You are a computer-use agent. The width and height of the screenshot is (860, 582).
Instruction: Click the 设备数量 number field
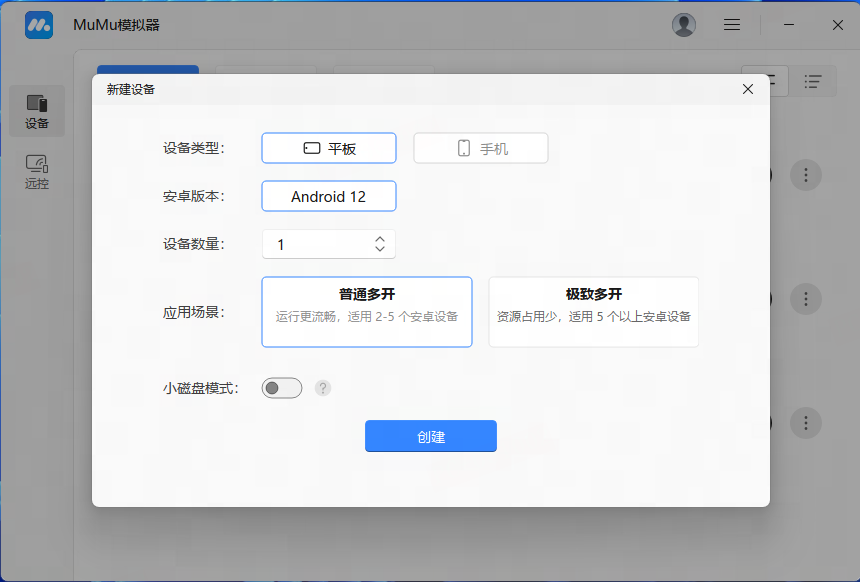[x=315, y=244]
